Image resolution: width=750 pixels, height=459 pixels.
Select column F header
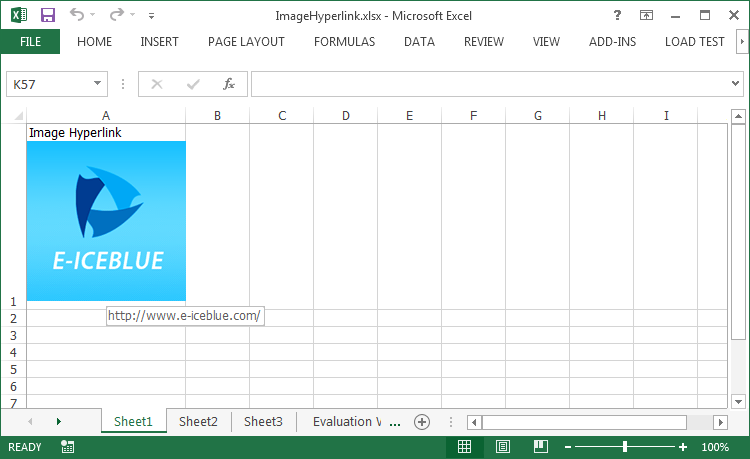tap(474, 116)
